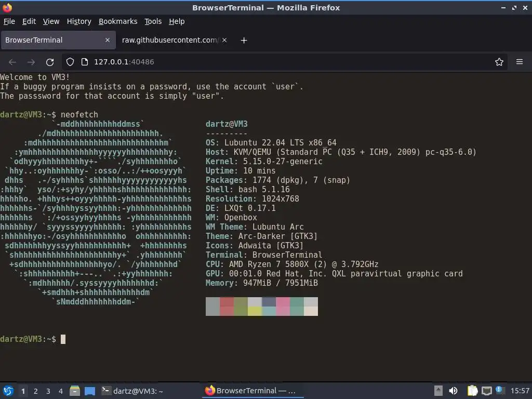Maximize the Firefox window
The height and width of the screenshot is (399, 532).
click(x=514, y=7)
